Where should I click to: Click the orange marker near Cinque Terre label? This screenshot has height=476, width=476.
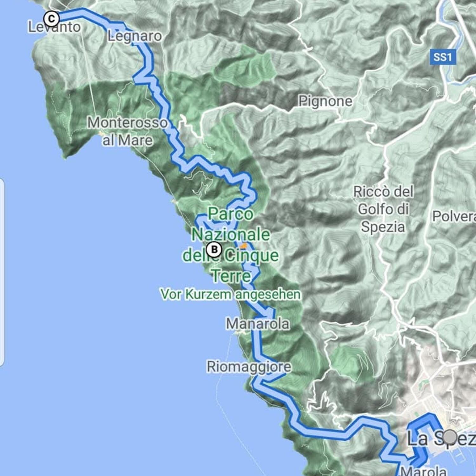(244, 246)
